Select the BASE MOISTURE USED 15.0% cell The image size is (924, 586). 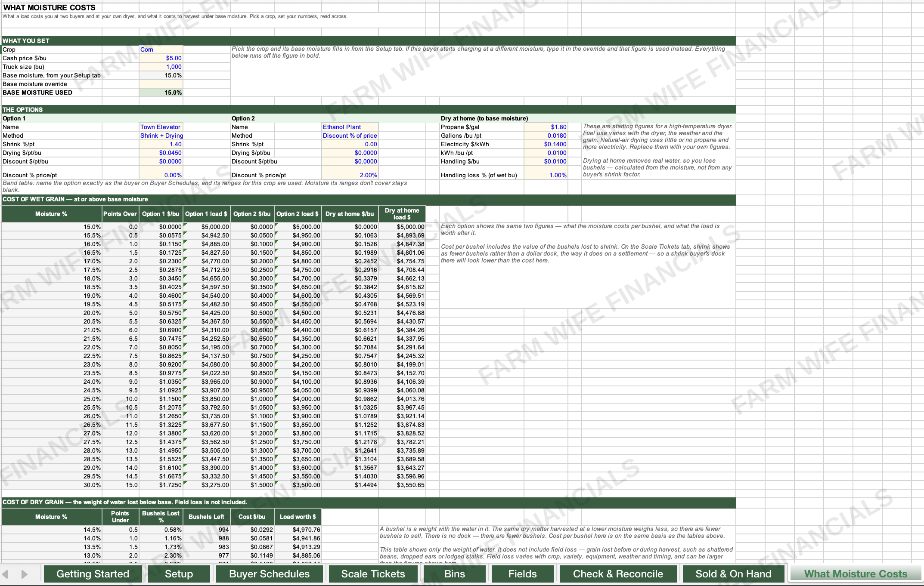pos(161,93)
